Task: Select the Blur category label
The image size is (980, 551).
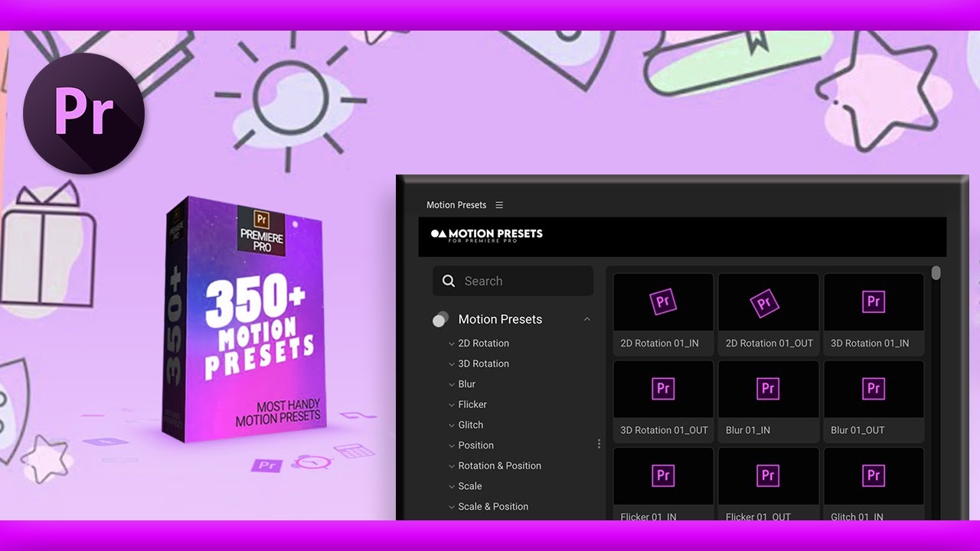Action: coord(467,384)
